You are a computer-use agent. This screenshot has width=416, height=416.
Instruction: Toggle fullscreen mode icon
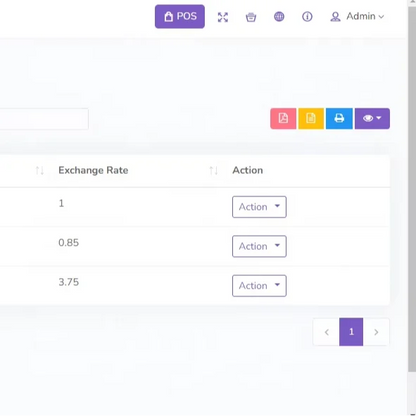click(223, 17)
